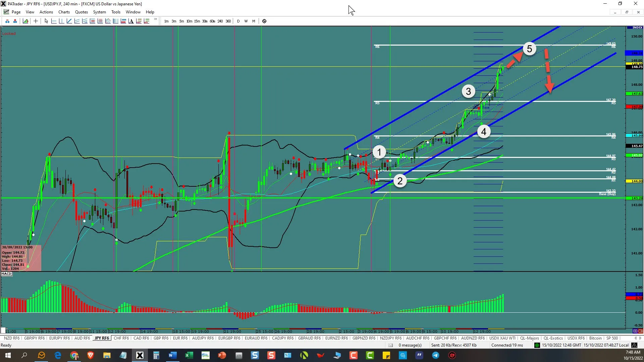Select the arrow pointer tool

(x=46, y=21)
